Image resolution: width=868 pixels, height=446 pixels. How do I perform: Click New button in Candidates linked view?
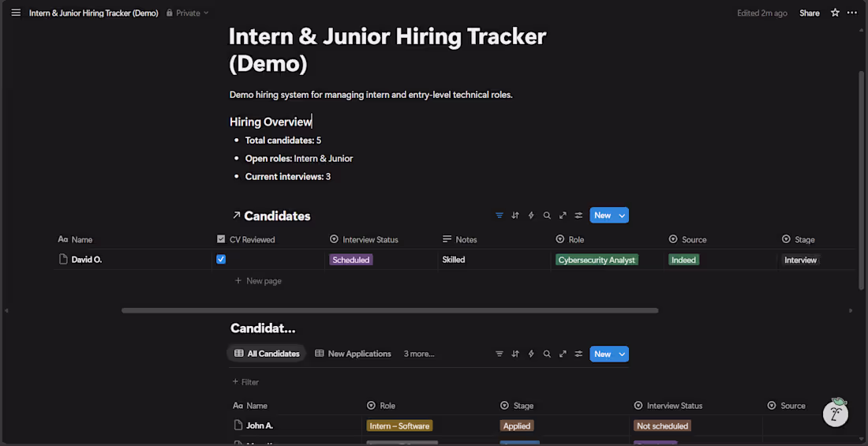[602, 216]
